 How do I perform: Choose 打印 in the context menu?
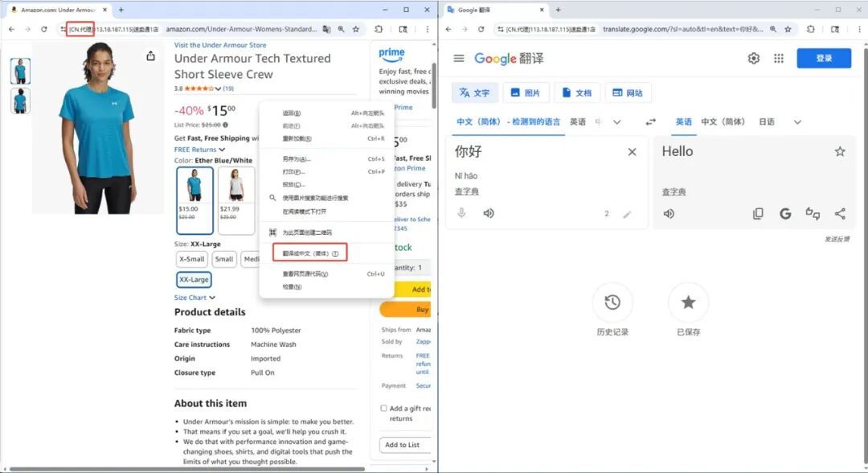[325, 171]
